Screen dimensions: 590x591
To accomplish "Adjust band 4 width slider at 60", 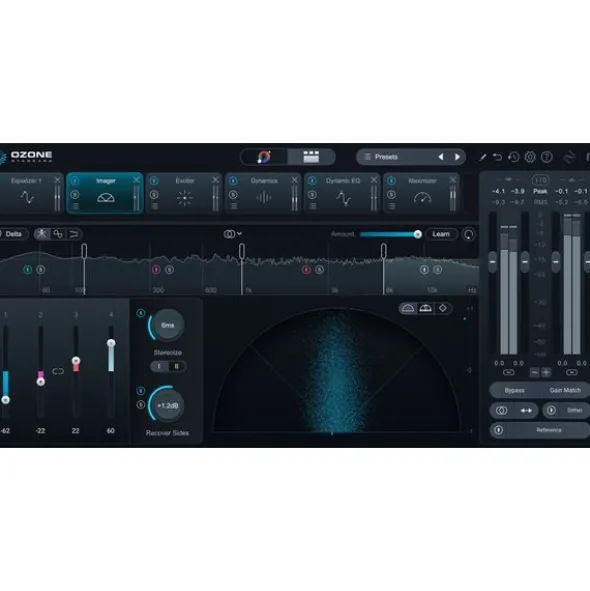I will coord(111,343).
